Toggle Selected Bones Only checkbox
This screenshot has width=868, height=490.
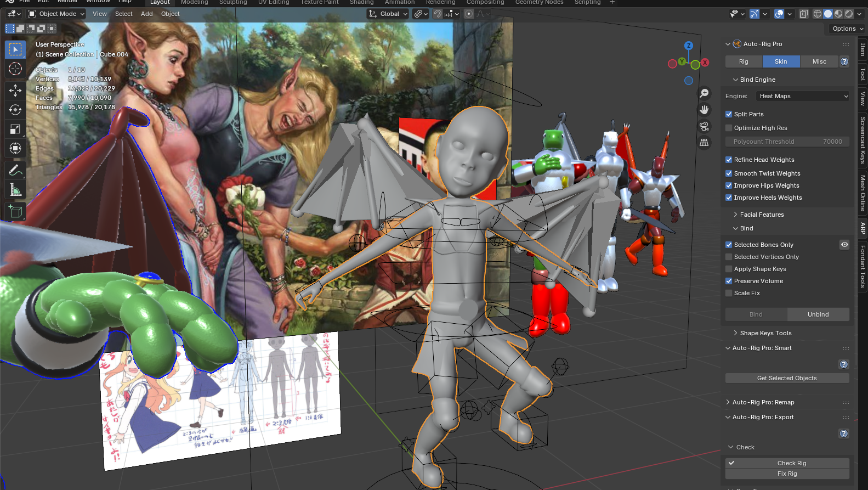coord(729,245)
